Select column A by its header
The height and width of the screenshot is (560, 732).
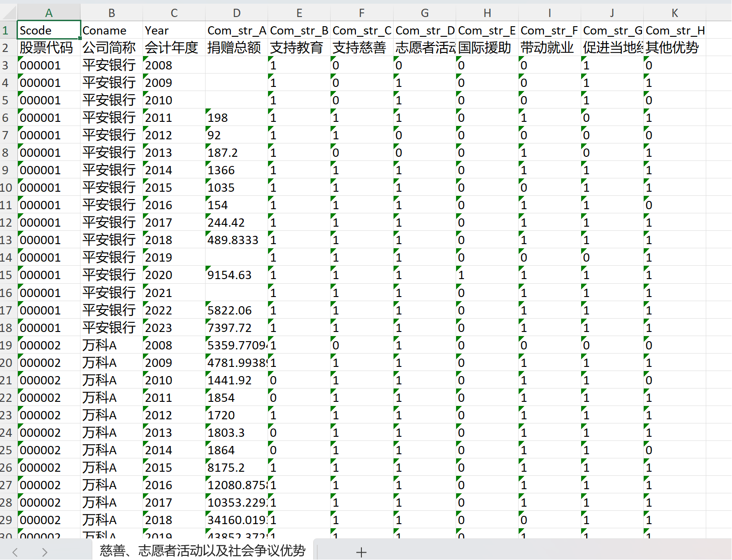click(49, 13)
